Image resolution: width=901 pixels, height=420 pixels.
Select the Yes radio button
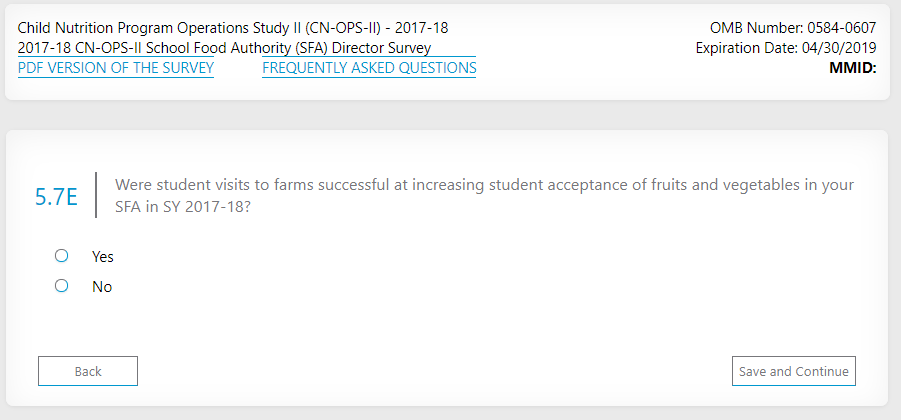[62, 256]
